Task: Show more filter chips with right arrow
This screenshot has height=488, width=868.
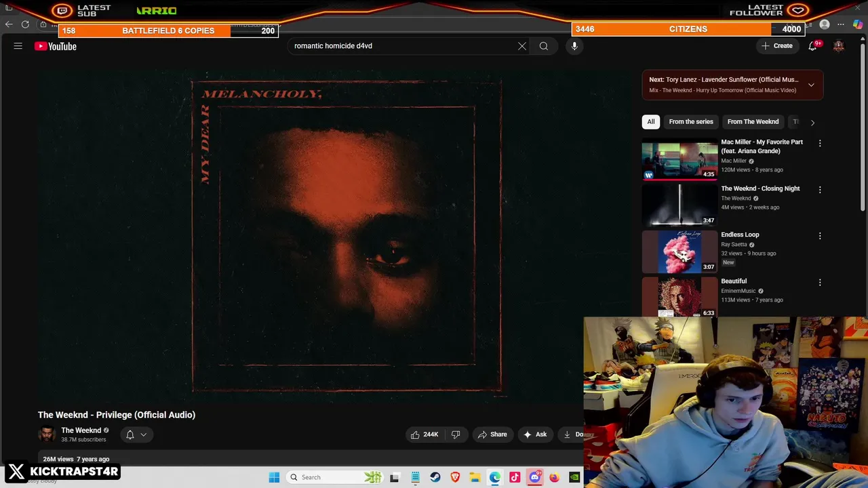Action: pyautogui.click(x=812, y=122)
